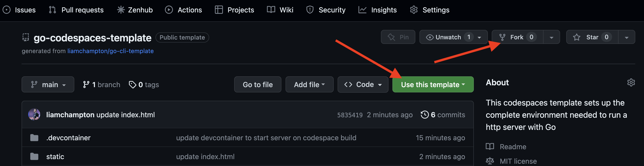View the 0 tags link
644x166 pixels.
point(144,85)
